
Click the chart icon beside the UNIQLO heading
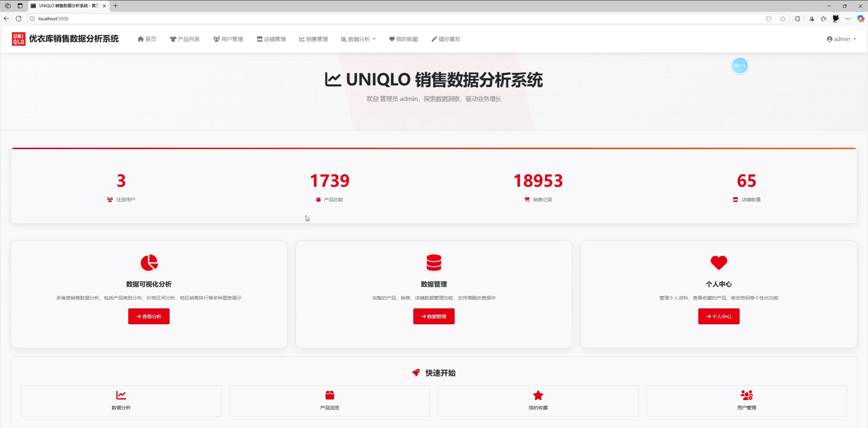[333, 80]
